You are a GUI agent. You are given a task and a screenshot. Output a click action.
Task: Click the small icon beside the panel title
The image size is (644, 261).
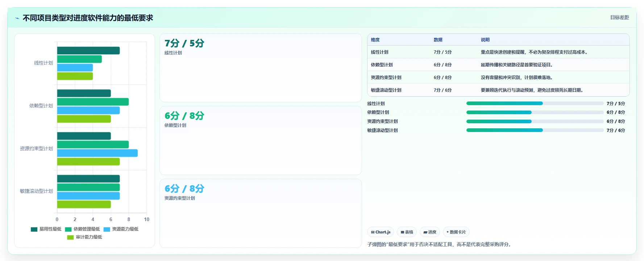pos(17,18)
